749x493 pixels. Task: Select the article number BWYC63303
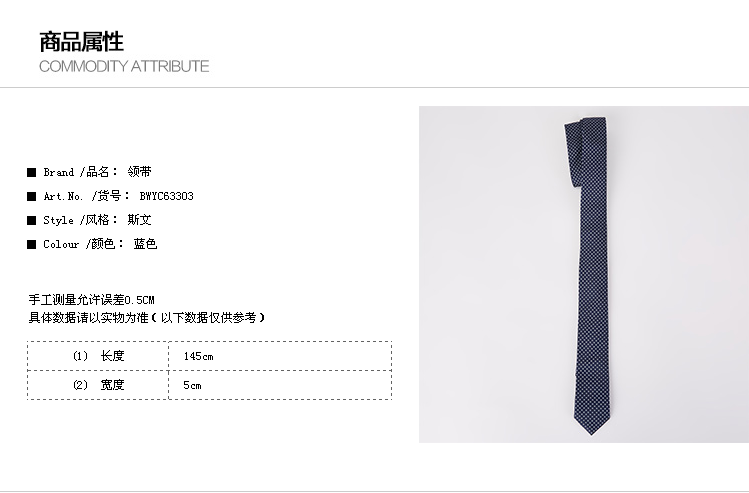(167, 196)
